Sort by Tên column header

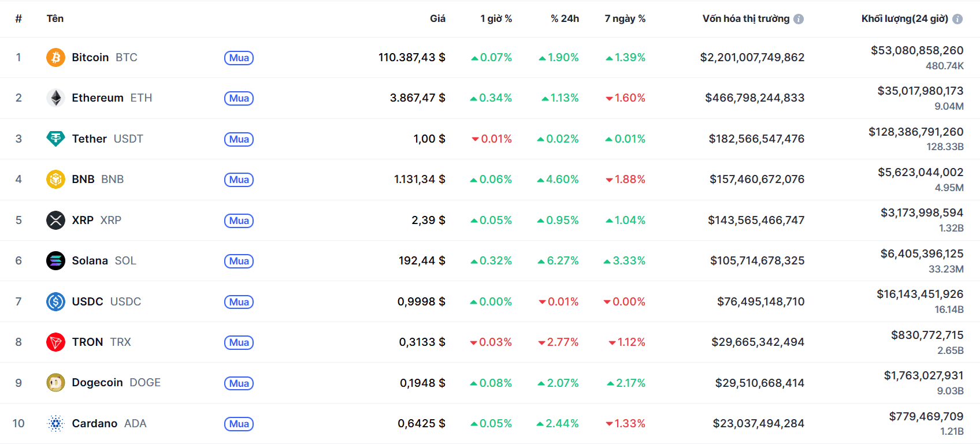click(55, 18)
